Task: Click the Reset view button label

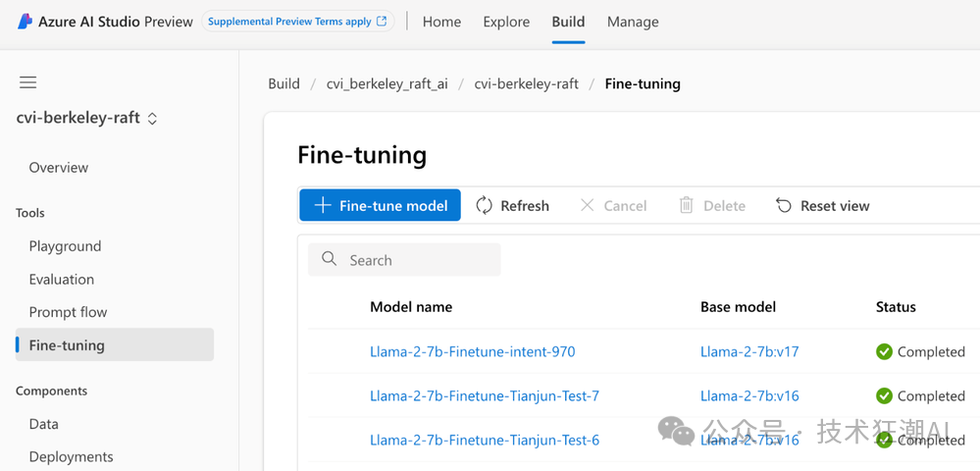Action: [835, 206]
